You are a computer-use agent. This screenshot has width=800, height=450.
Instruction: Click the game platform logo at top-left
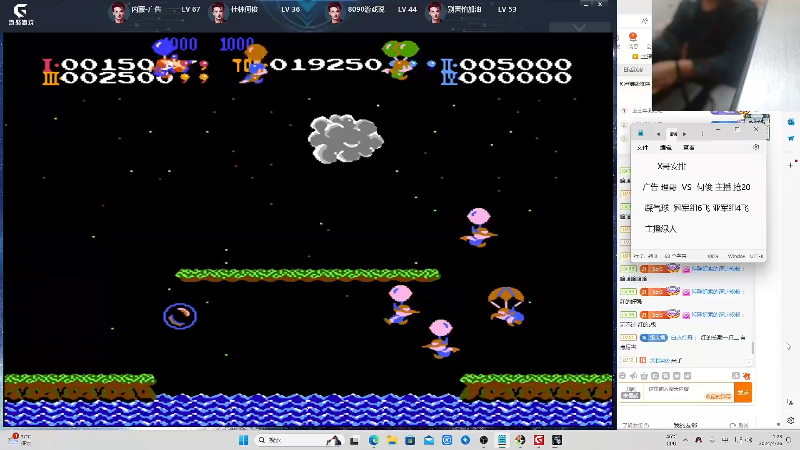[21, 14]
